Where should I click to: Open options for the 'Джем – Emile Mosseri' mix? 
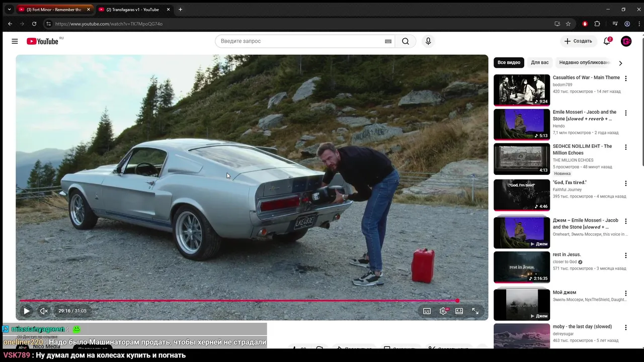tap(626, 221)
